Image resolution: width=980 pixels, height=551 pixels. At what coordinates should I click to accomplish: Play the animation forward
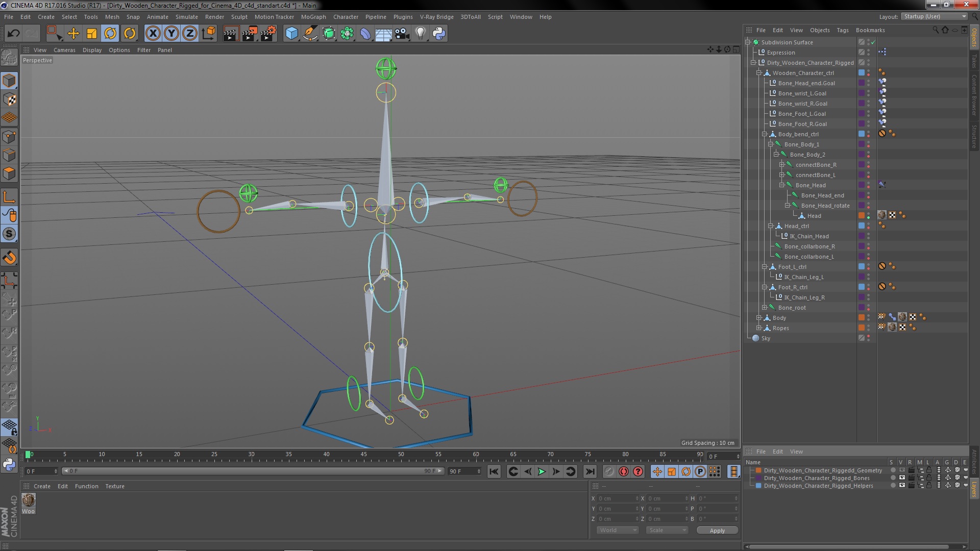pyautogui.click(x=542, y=471)
